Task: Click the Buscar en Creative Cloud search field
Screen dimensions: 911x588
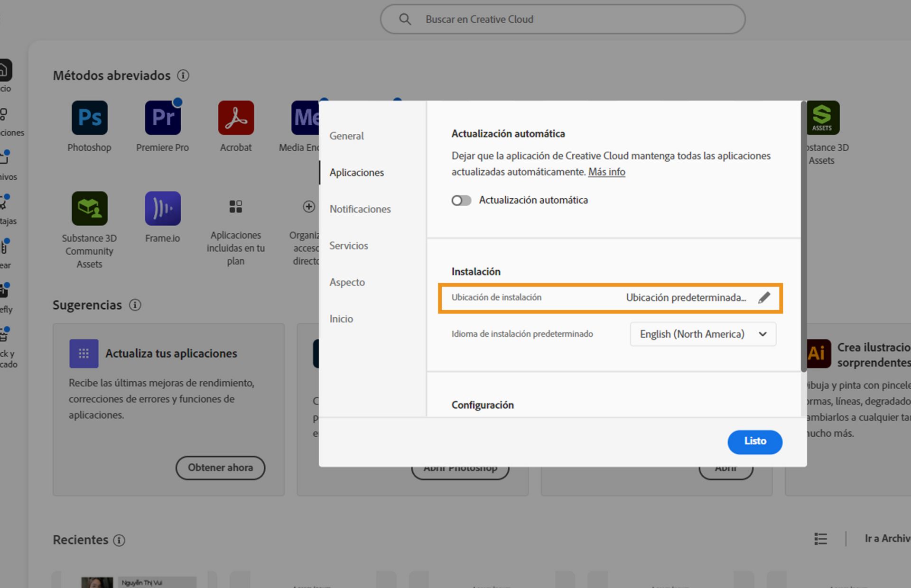Action: pyautogui.click(x=562, y=19)
